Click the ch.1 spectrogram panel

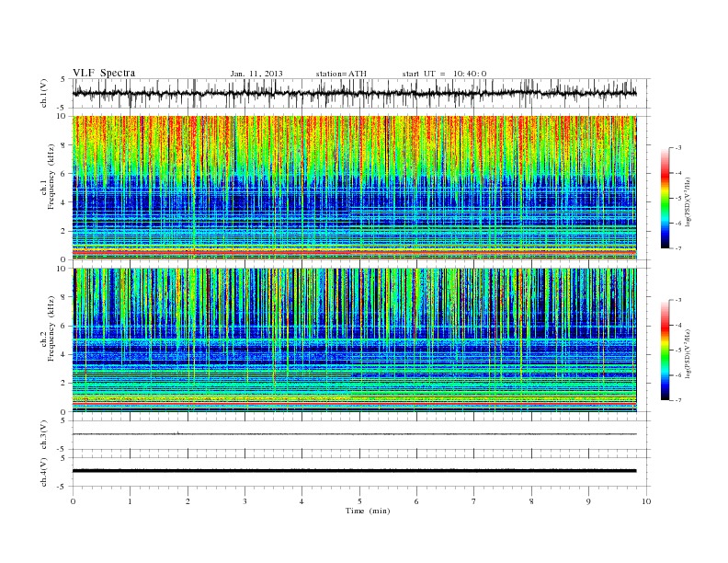point(355,188)
